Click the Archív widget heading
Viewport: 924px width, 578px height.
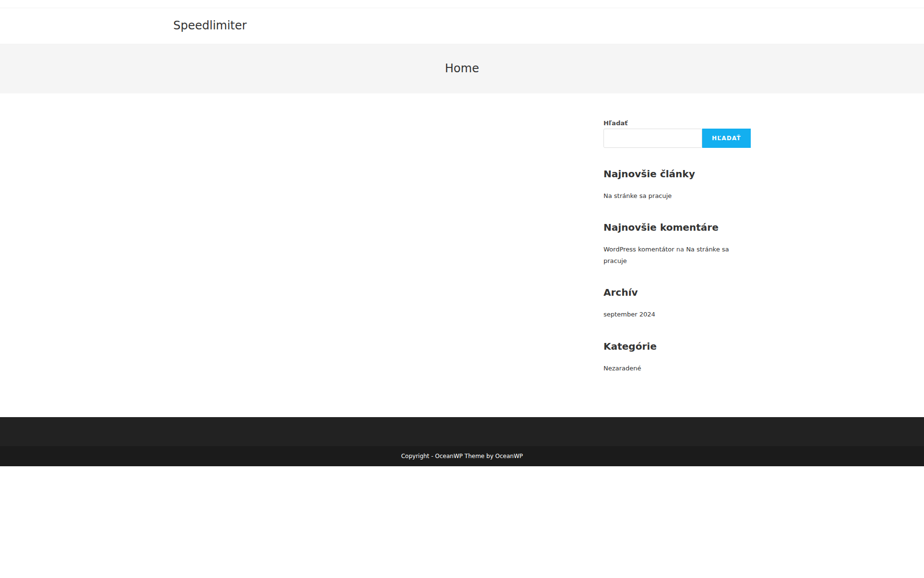tap(620, 292)
